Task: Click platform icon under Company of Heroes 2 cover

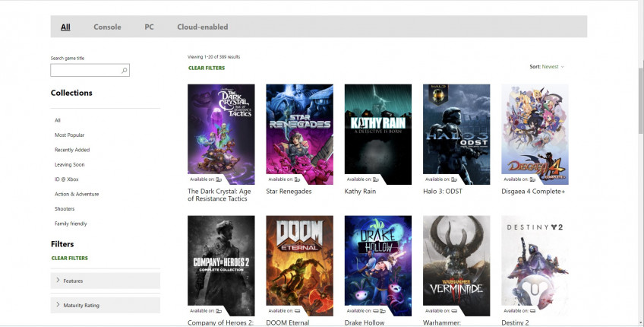Action: pyautogui.click(x=219, y=311)
